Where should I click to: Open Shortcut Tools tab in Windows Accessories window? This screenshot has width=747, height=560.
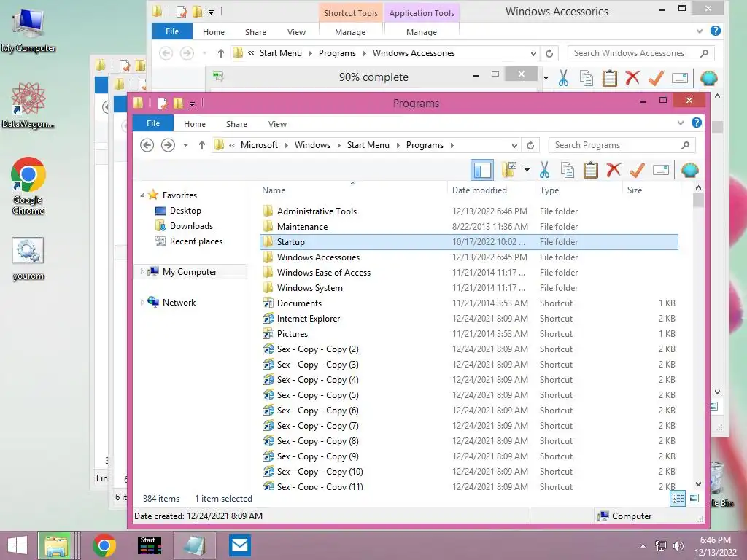pyautogui.click(x=351, y=13)
